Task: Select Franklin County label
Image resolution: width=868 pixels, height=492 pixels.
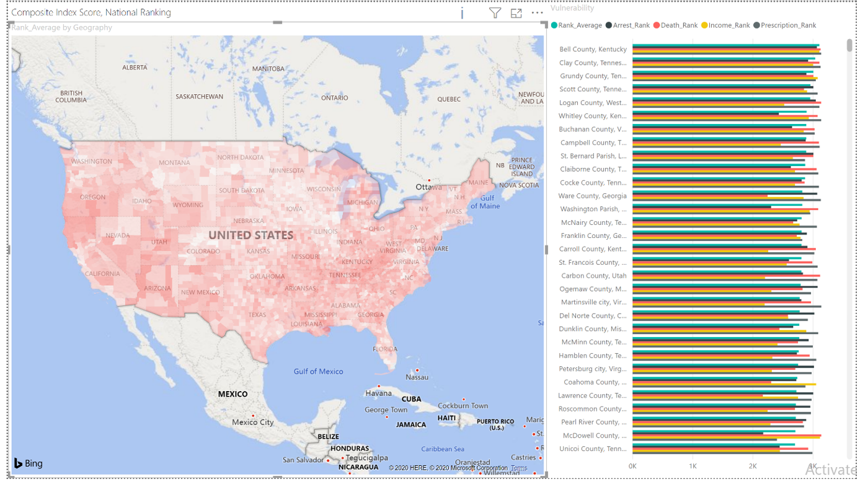Action: click(594, 236)
